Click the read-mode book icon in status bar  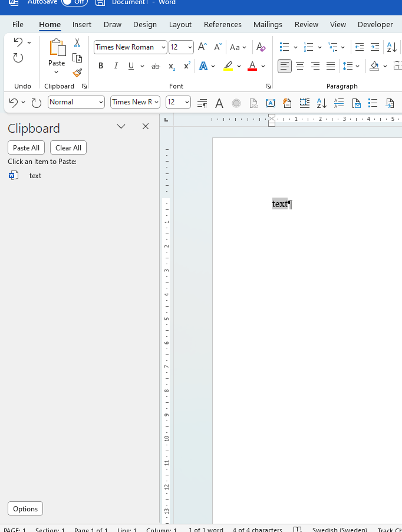pyautogui.click(x=297, y=529)
